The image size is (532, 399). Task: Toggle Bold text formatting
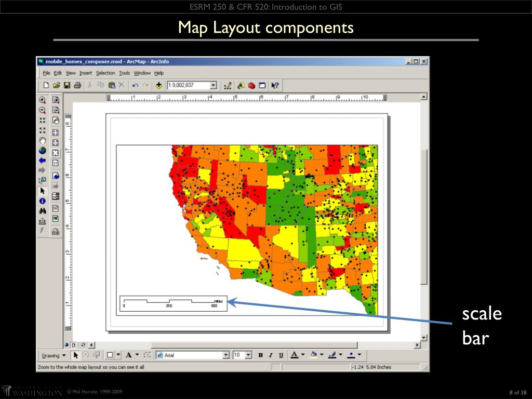click(x=260, y=355)
